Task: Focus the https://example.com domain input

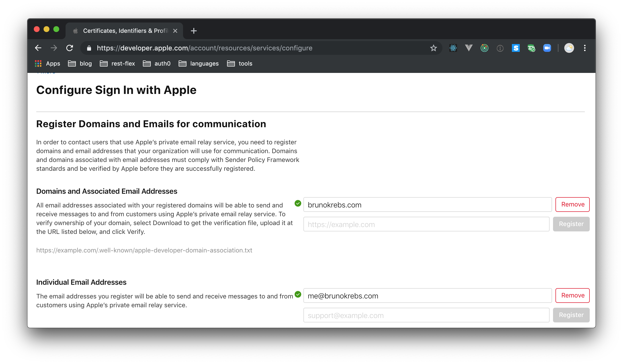Action: [426, 224]
